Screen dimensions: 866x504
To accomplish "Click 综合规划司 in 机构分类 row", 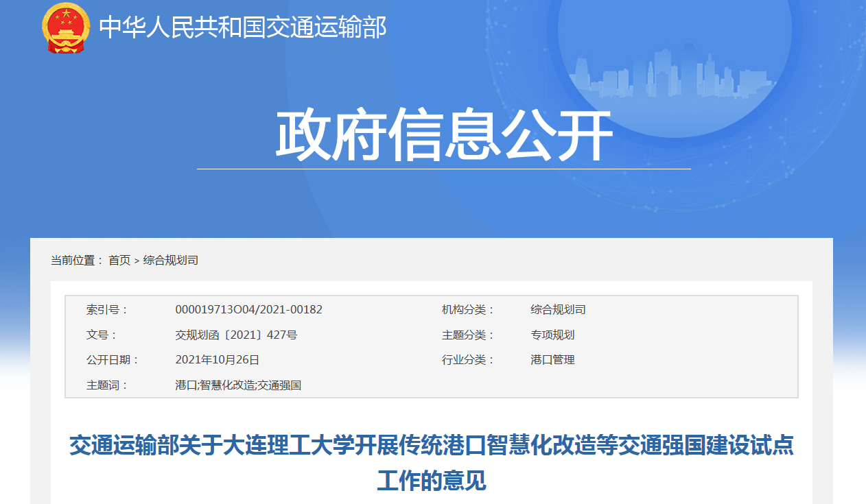I will click(559, 310).
